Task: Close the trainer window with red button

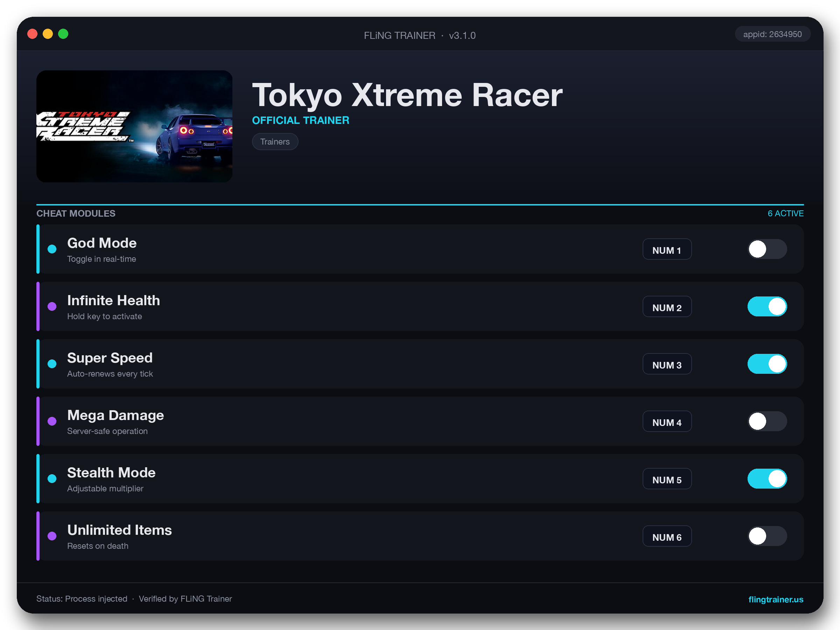Action: pyautogui.click(x=32, y=34)
